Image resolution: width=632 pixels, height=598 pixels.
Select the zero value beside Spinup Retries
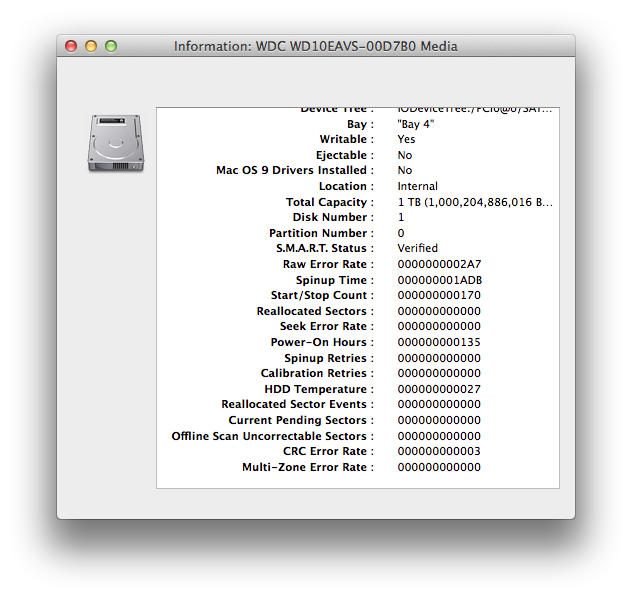tap(439, 358)
